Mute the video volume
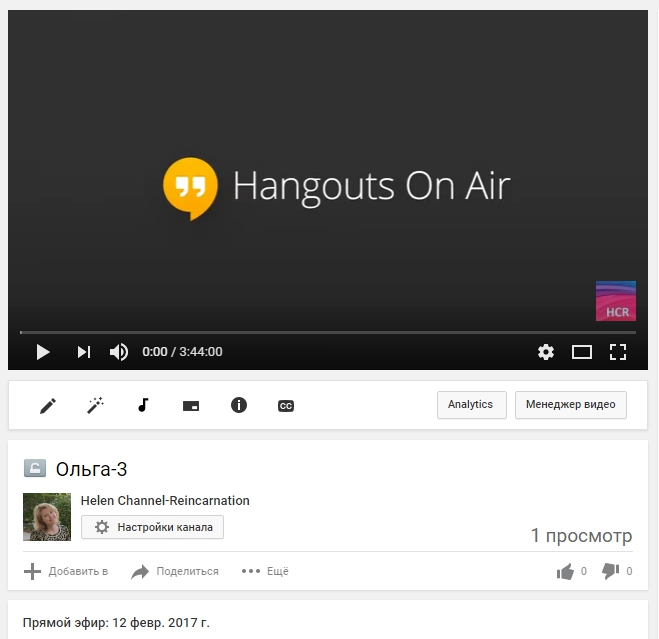This screenshot has width=659, height=639. pyautogui.click(x=119, y=352)
